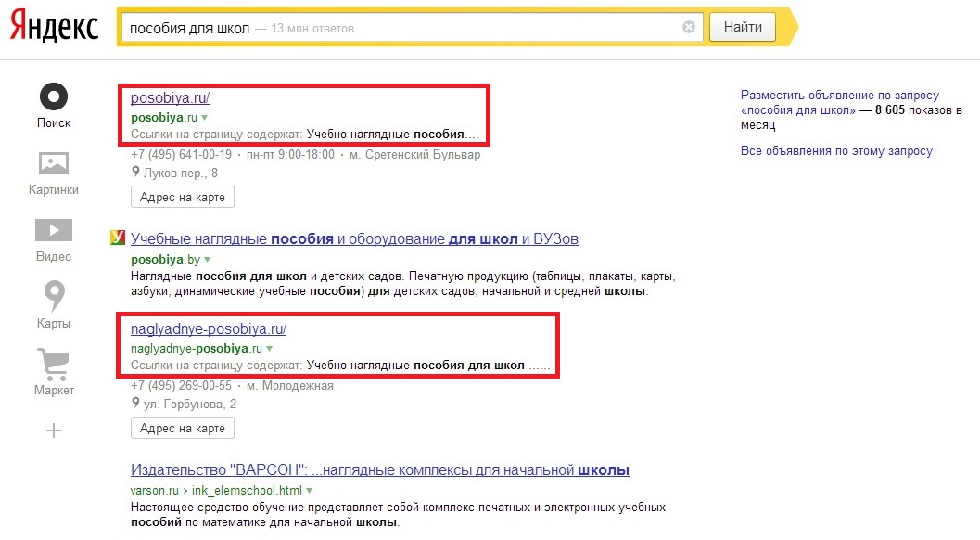Click the plus icon for more services
Viewport: 980px width, 540px height.
pos(54,430)
